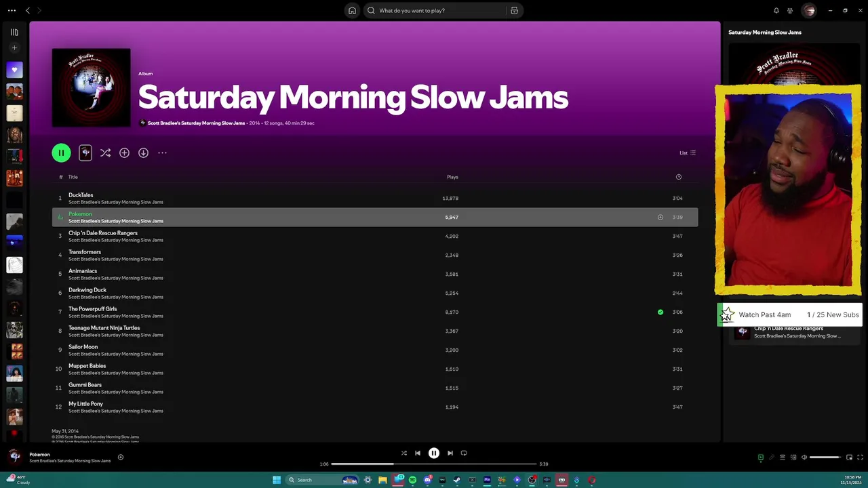Open the Windows taskbar Search box
The width and height of the screenshot is (868, 488).
pos(323,480)
